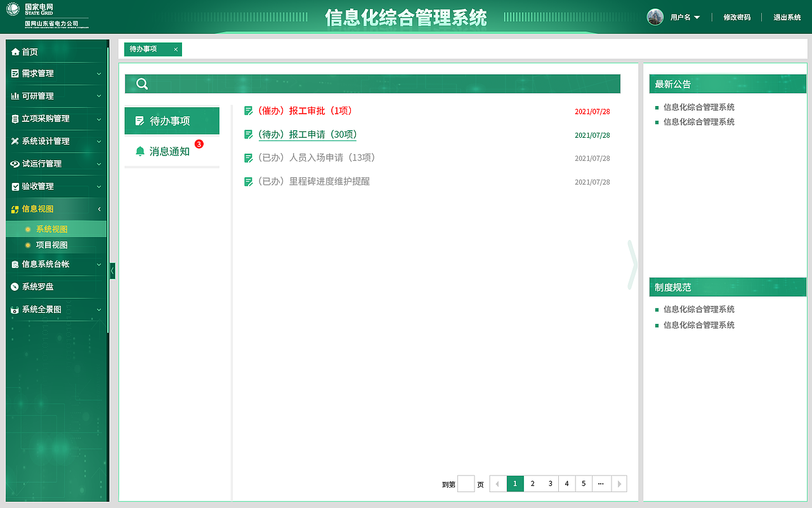Collapse the 信息视图 submenu
This screenshot has height=508, width=812.
(98, 208)
